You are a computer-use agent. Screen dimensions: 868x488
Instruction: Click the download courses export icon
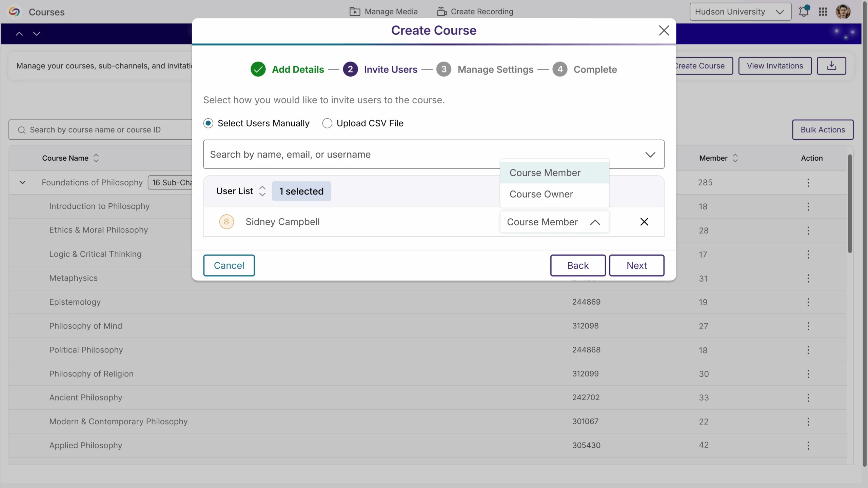pyautogui.click(x=831, y=65)
